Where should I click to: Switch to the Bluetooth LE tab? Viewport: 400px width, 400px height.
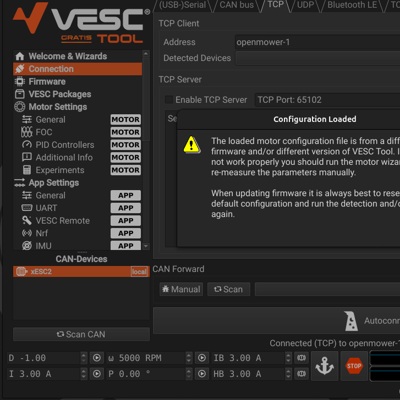point(352,5)
